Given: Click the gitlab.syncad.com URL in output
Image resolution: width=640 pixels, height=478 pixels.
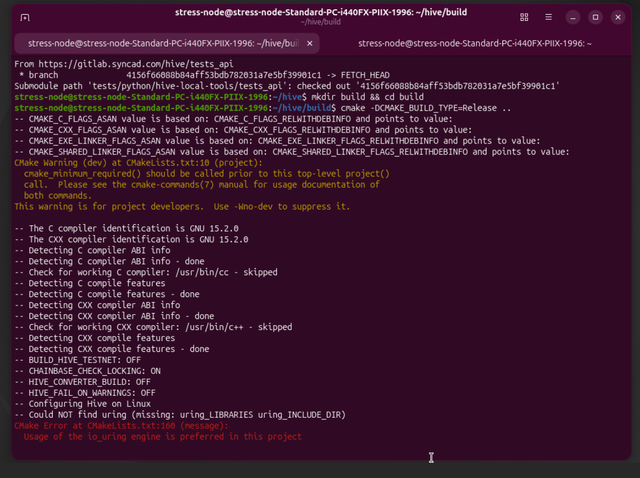Looking at the screenshot, I should point(136,64).
